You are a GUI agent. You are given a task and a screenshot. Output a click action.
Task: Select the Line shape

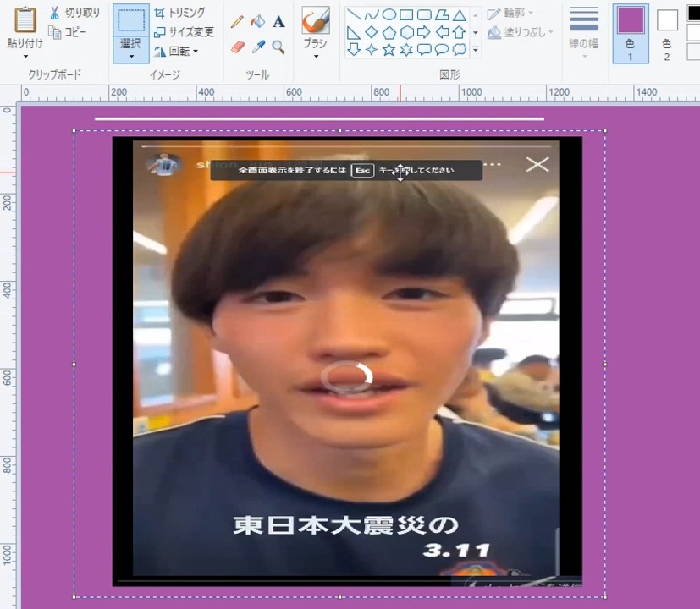pyautogui.click(x=354, y=15)
